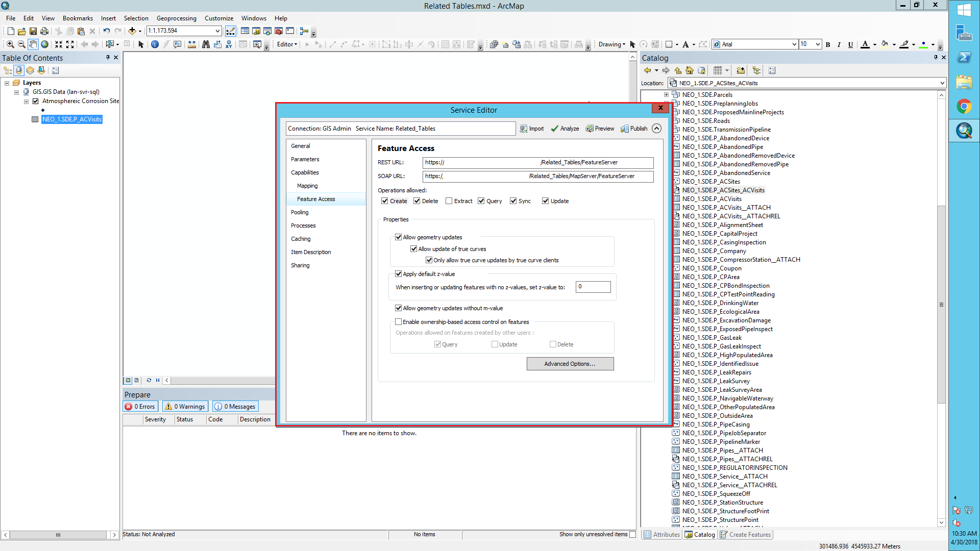The image size is (980, 551).
Task: Uncheck Allow geometry updates
Action: [399, 237]
